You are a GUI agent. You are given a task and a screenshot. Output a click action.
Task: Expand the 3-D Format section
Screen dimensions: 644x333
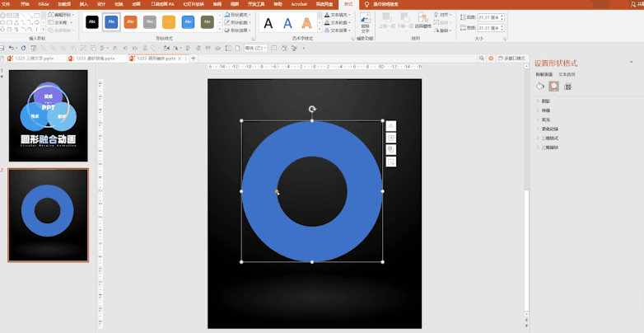tap(548, 138)
